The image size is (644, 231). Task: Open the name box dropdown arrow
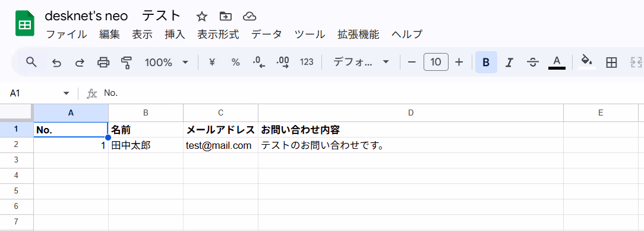click(66, 93)
